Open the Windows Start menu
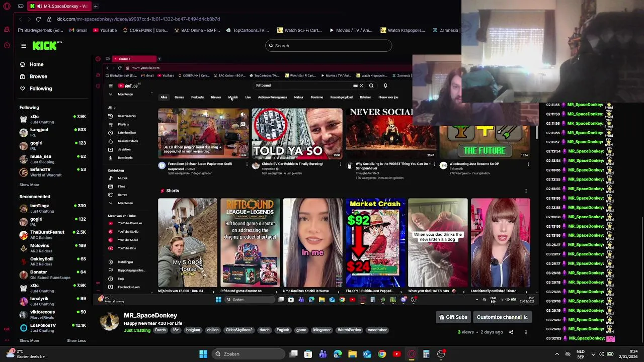Screen dimensions: 644x362 [203, 354]
